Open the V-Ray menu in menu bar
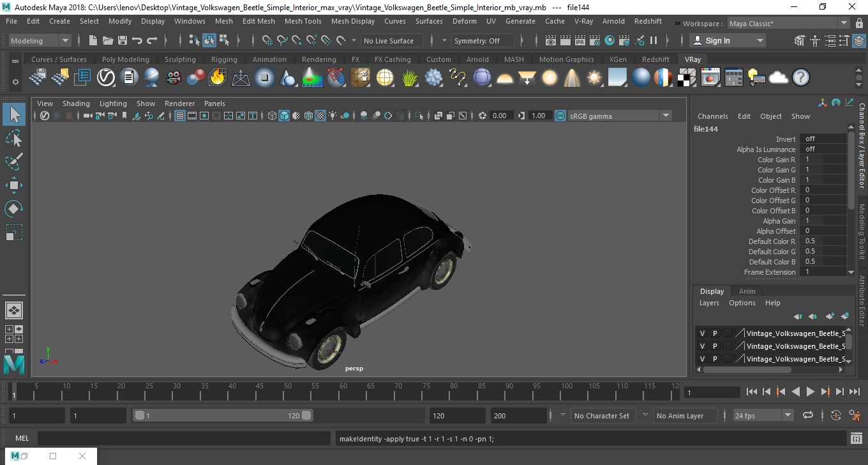 (583, 21)
